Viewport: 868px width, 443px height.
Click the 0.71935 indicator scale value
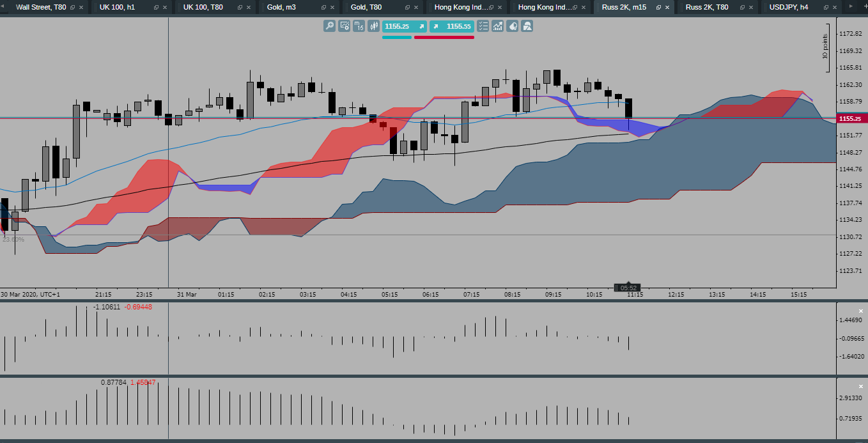point(852,418)
